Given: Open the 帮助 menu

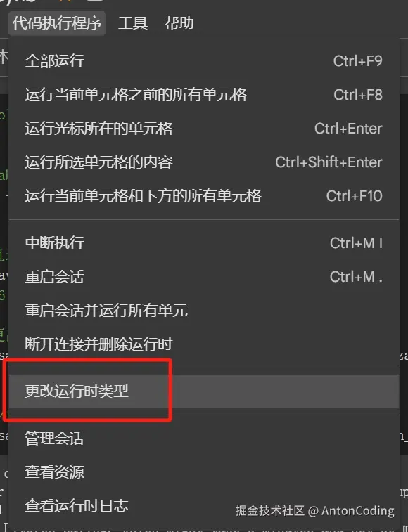Looking at the screenshot, I should point(179,23).
